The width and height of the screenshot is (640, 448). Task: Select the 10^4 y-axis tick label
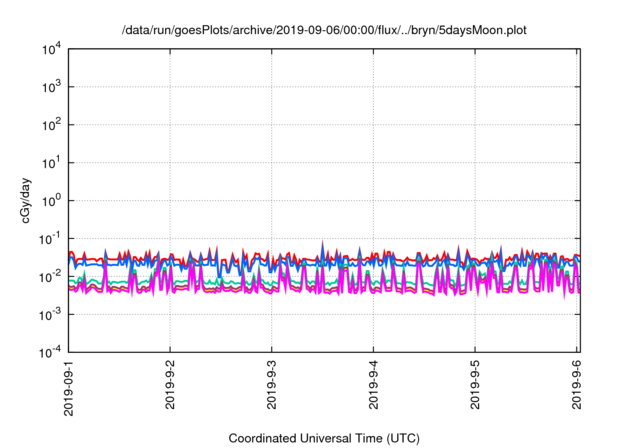point(51,49)
